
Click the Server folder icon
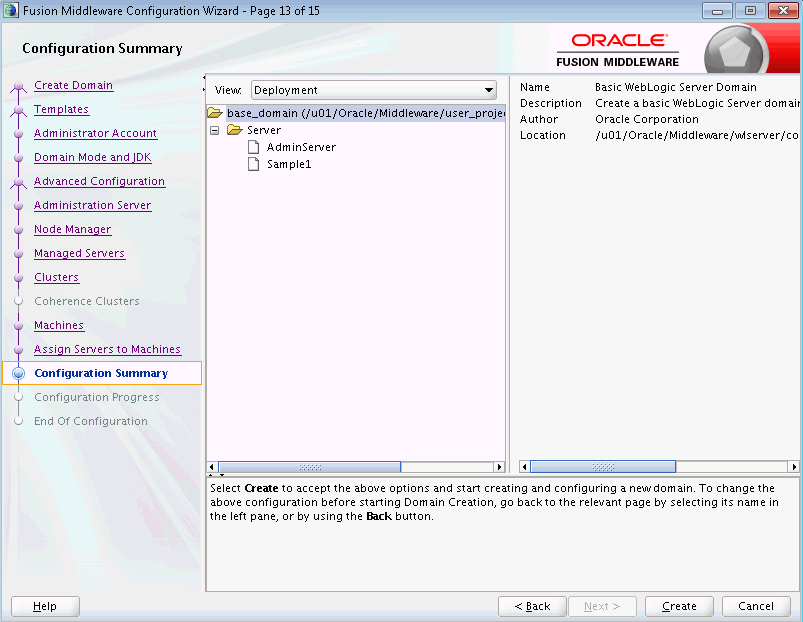(x=235, y=130)
